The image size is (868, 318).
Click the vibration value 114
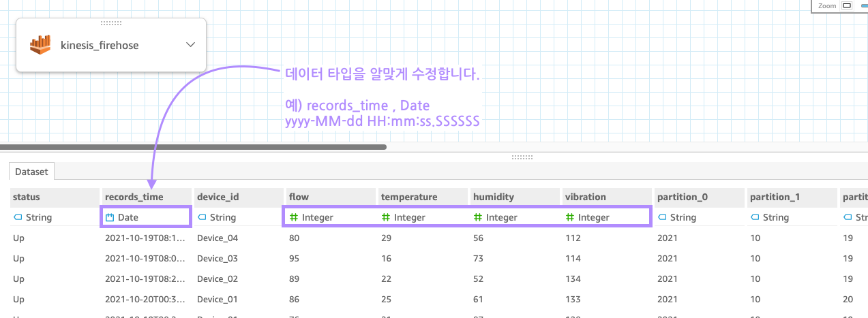[x=573, y=258]
